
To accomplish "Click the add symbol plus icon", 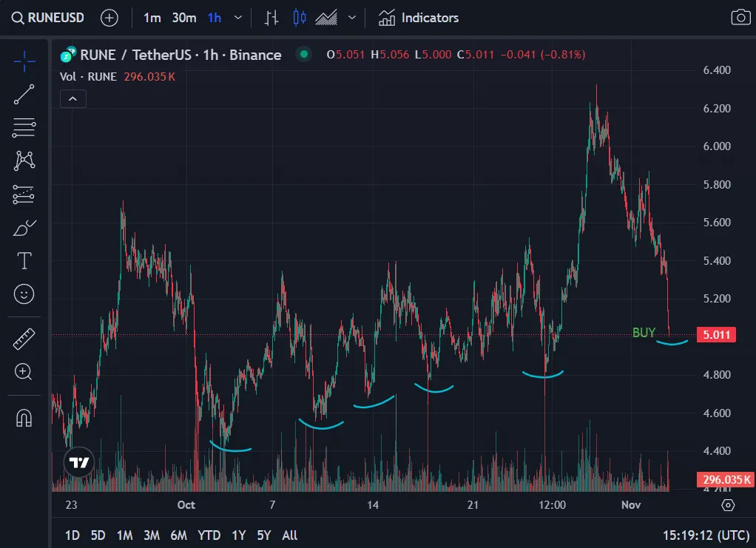I will (109, 18).
